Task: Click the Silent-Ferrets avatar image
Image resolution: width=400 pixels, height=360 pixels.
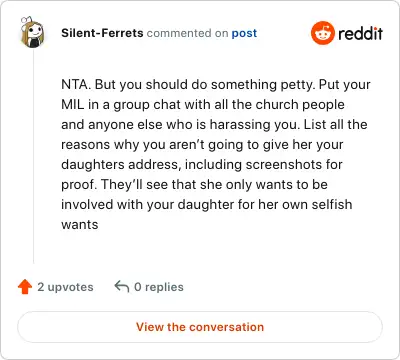Action: point(32,32)
